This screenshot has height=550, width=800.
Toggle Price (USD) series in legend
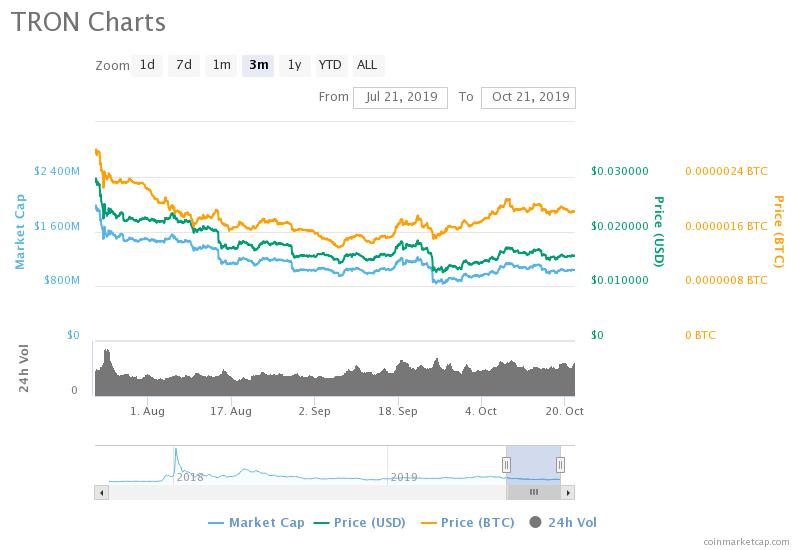click(x=360, y=522)
